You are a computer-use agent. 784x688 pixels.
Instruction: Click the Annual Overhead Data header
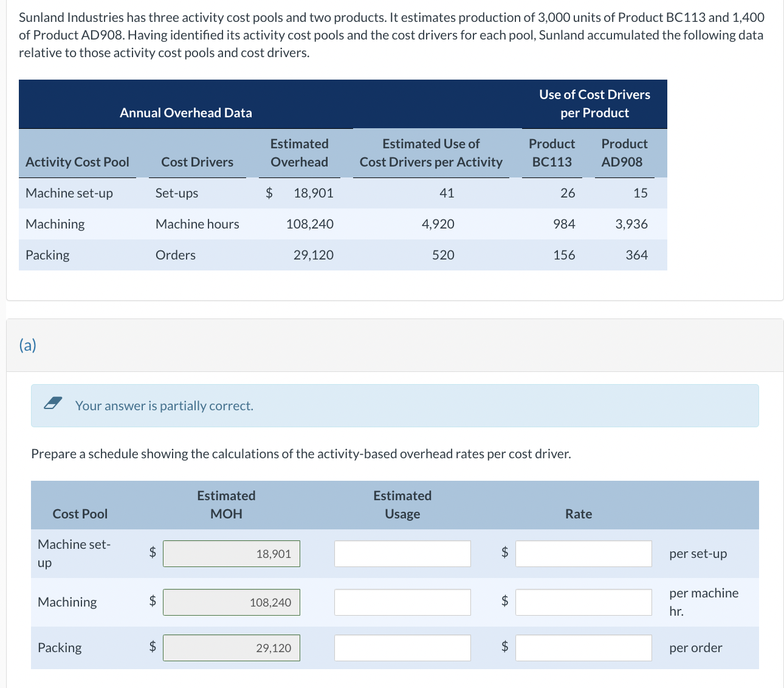pos(185,112)
